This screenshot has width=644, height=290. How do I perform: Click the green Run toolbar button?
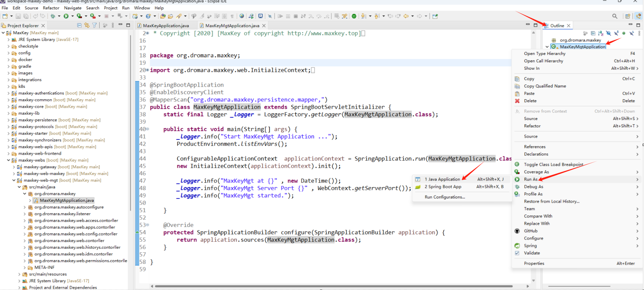pyautogui.click(x=66, y=16)
